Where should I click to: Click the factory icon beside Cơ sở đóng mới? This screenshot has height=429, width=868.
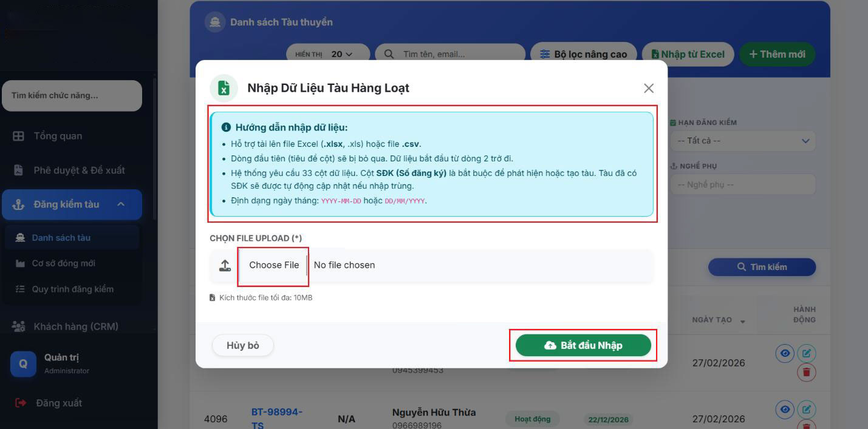click(20, 263)
